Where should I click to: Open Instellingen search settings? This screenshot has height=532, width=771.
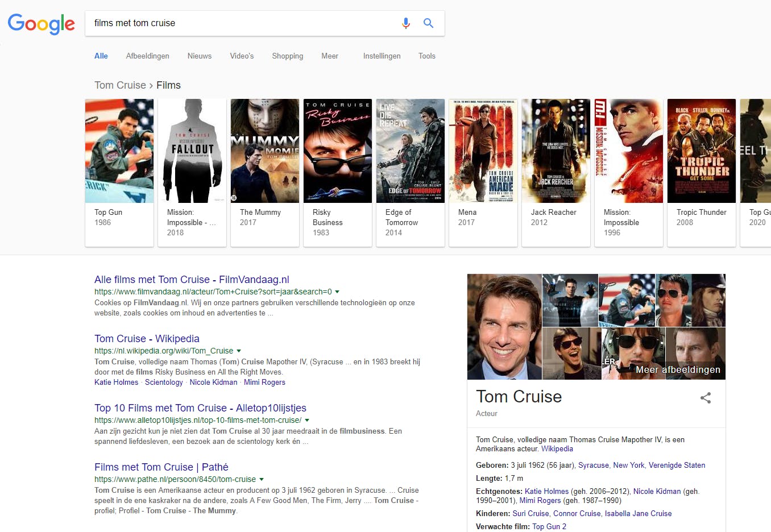coord(382,56)
